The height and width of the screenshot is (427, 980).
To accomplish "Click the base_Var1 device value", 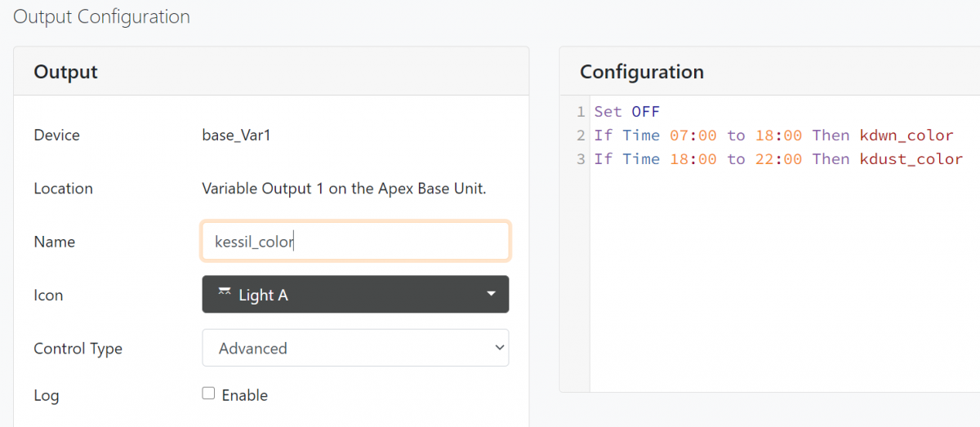I will (236, 136).
